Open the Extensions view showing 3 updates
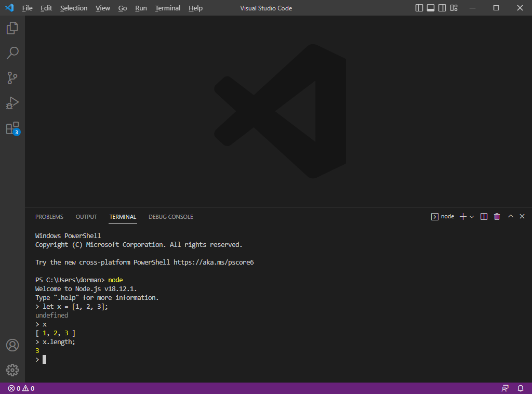Viewport: 532px width, 394px height. coord(12,128)
